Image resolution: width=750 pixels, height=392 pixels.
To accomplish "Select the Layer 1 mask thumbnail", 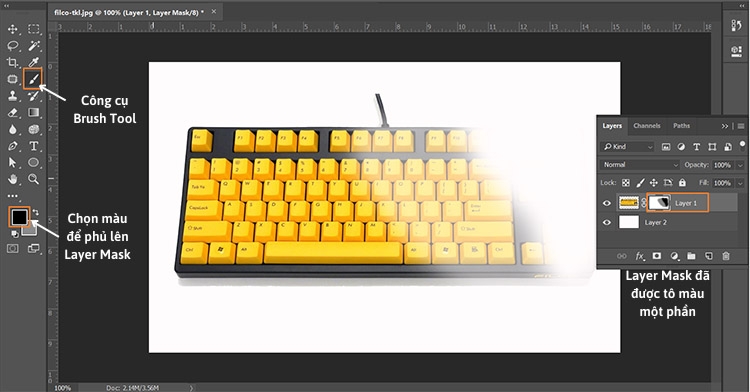I will pos(659,203).
